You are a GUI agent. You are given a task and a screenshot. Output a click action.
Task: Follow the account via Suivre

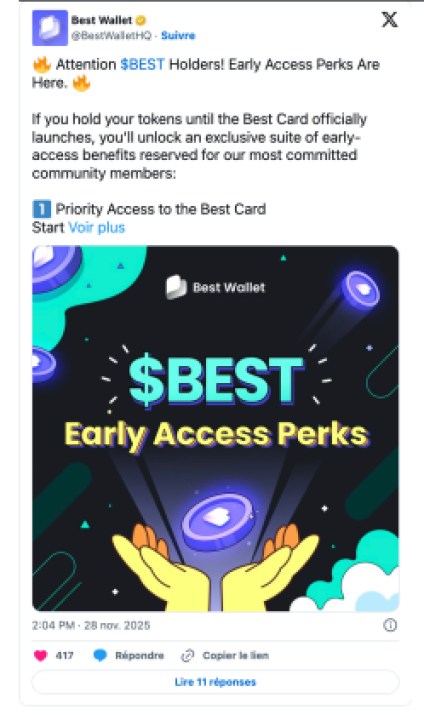pos(178,36)
